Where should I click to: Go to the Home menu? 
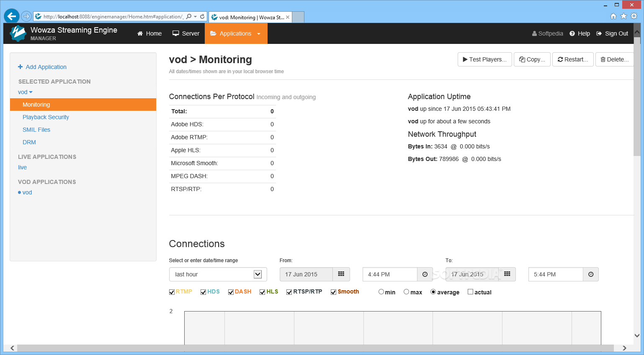[x=149, y=33]
